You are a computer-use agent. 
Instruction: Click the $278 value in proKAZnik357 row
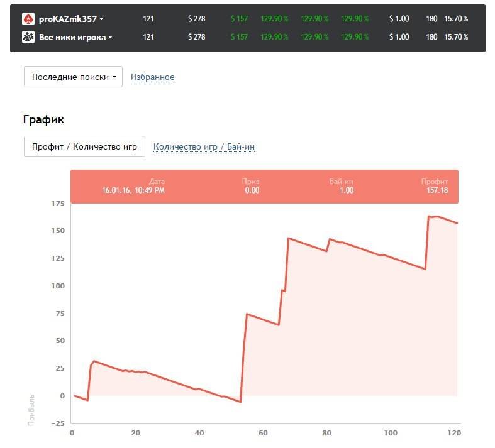click(196, 19)
